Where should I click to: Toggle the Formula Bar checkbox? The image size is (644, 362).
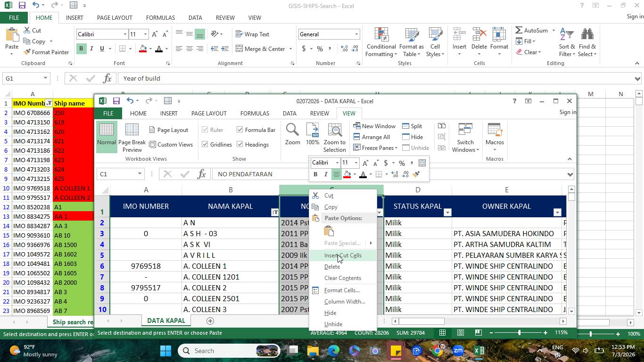point(240,130)
